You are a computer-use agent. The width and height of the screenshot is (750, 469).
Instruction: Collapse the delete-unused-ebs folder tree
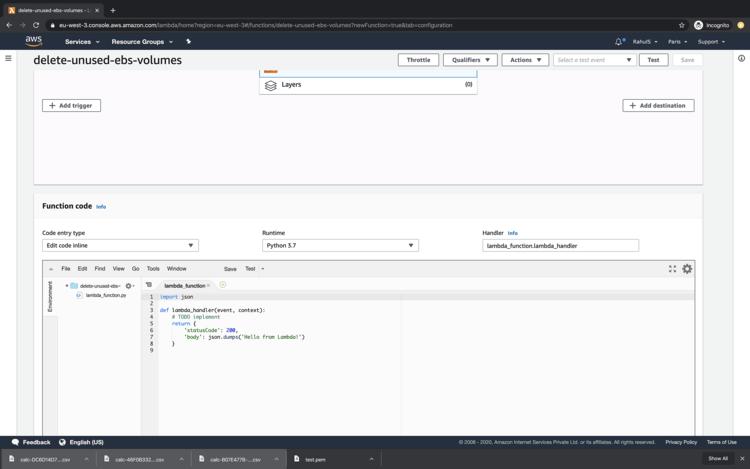click(67, 286)
